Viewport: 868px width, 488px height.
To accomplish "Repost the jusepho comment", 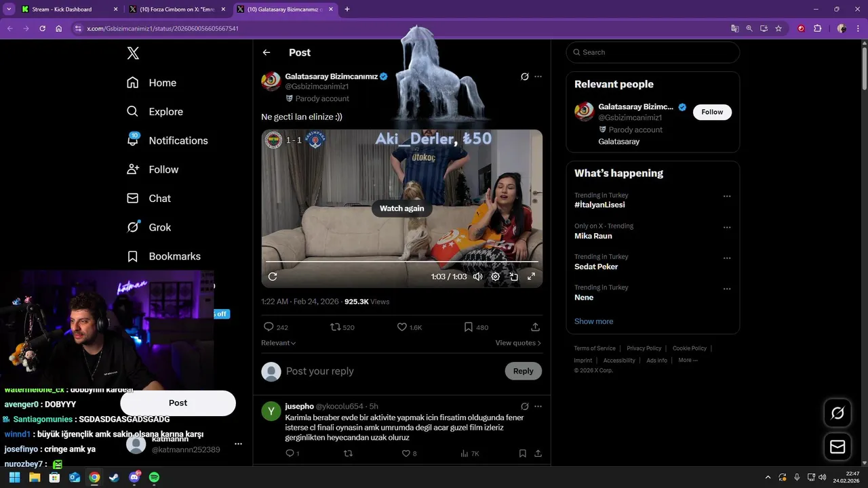I will pyautogui.click(x=348, y=453).
